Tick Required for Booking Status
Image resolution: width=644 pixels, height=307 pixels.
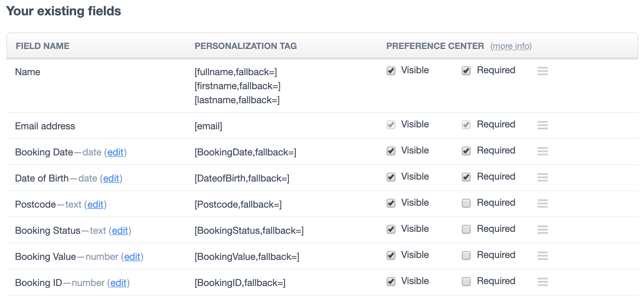(x=466, y=229)
